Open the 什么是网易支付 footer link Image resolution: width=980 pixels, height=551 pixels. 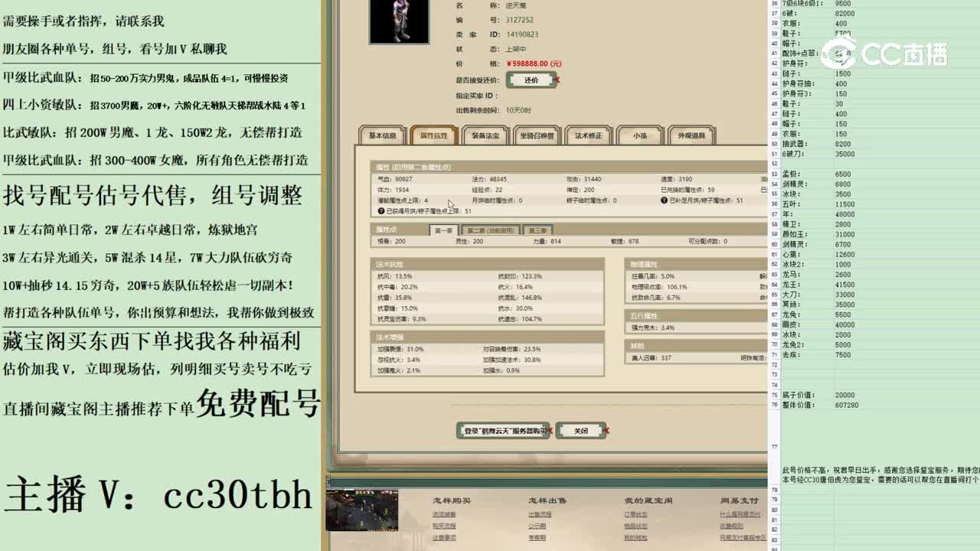tap(740, 514)
